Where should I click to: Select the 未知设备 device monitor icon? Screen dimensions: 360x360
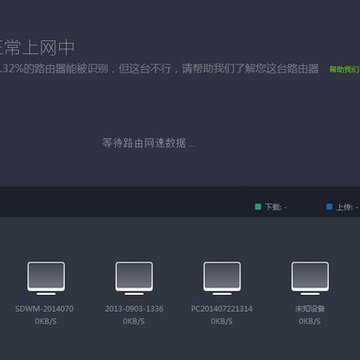(x=310, y=278)
